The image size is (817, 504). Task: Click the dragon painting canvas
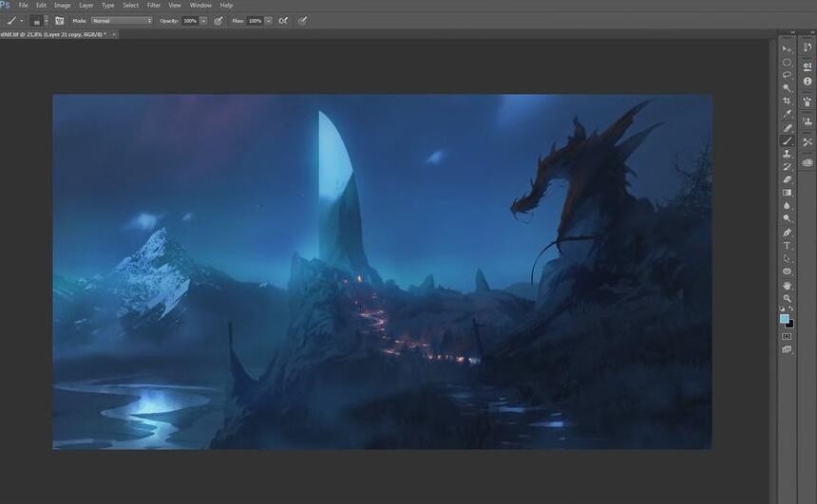tap(382, 271)
